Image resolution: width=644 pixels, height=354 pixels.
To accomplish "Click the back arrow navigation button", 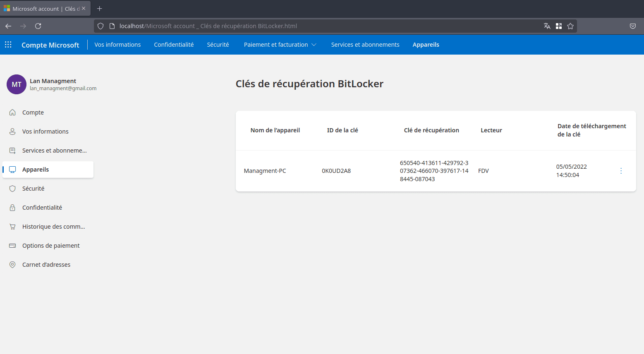I will coord(8,26).
